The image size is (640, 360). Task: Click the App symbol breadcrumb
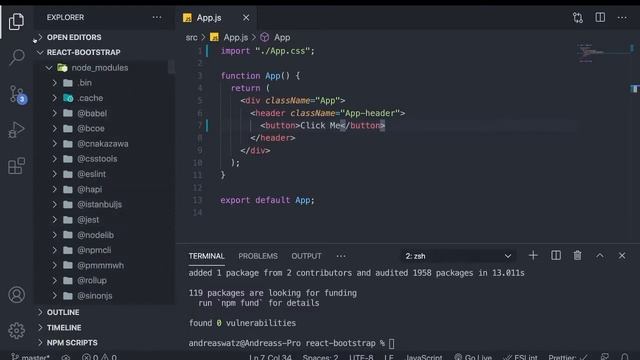(276, 38)
